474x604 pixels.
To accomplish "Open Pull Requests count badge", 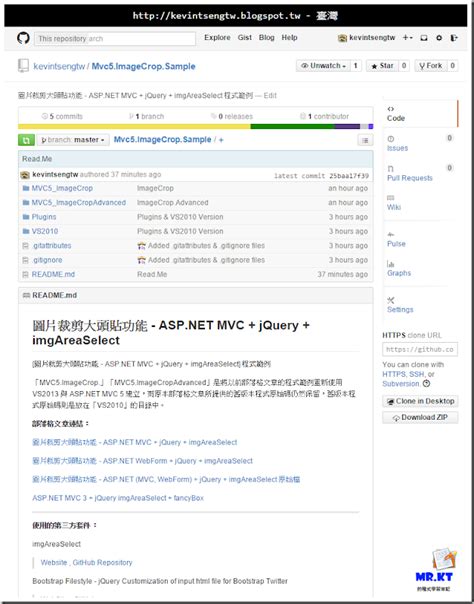I will [x=449, y=168].
